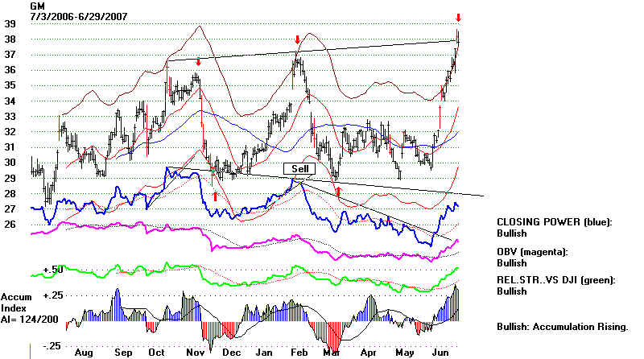This screenshot has height=359, width=644.
Task: Click the 26 price axis label
Action: coord(10,225)
